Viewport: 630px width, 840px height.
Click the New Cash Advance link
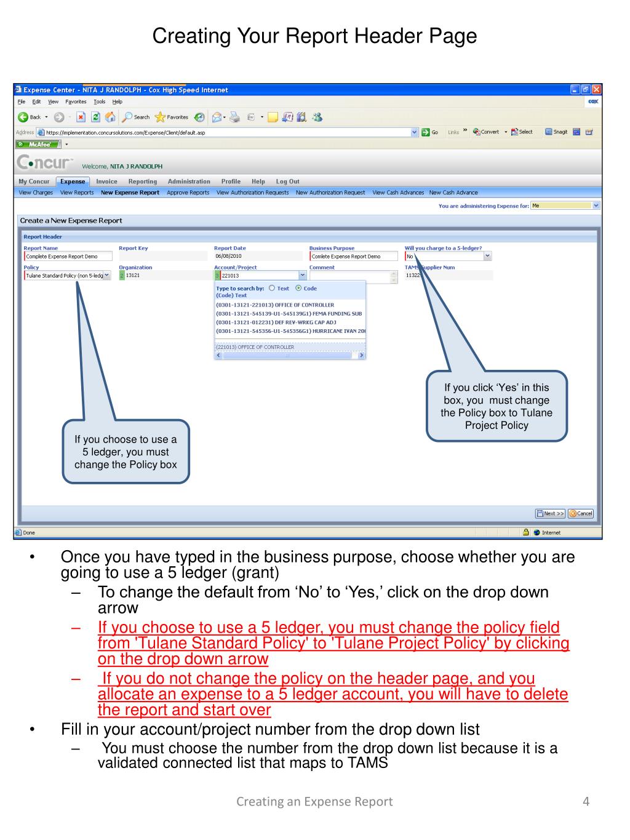453,193
